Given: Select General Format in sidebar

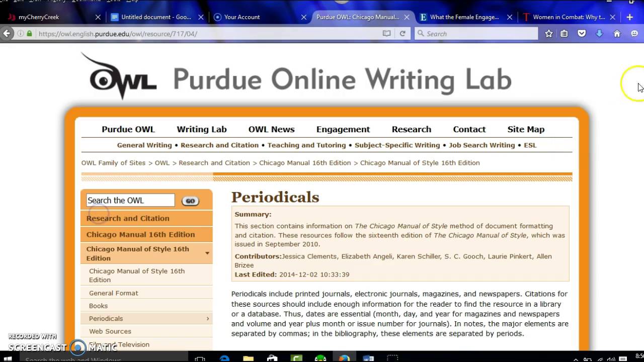Looking at the screenshot, I should tap(114, 293).
